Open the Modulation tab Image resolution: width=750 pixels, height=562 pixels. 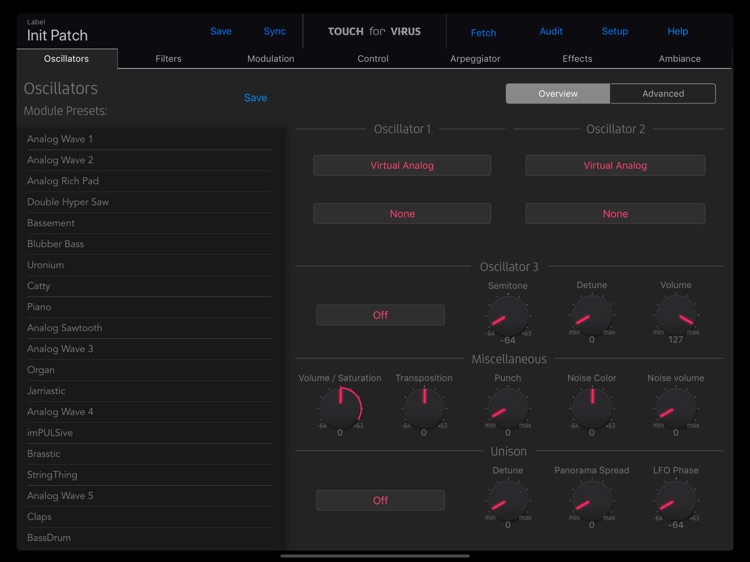pos(271,59)
